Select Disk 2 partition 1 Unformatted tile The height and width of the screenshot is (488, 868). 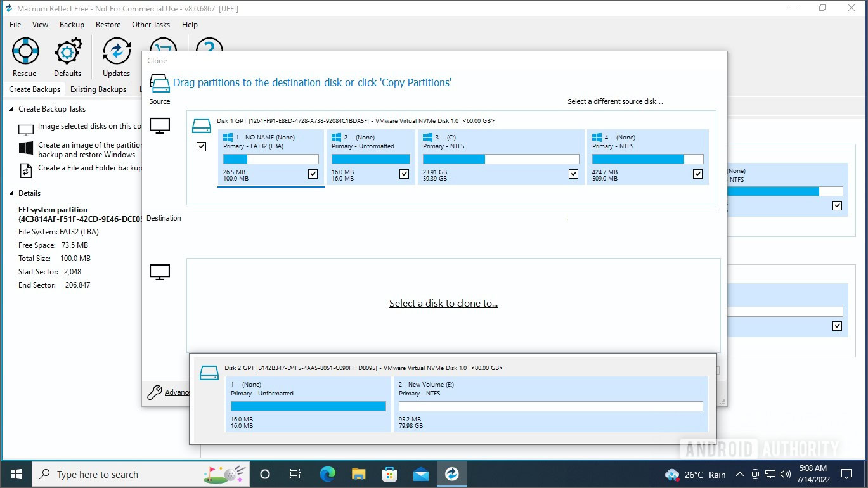tap(308, 404)
